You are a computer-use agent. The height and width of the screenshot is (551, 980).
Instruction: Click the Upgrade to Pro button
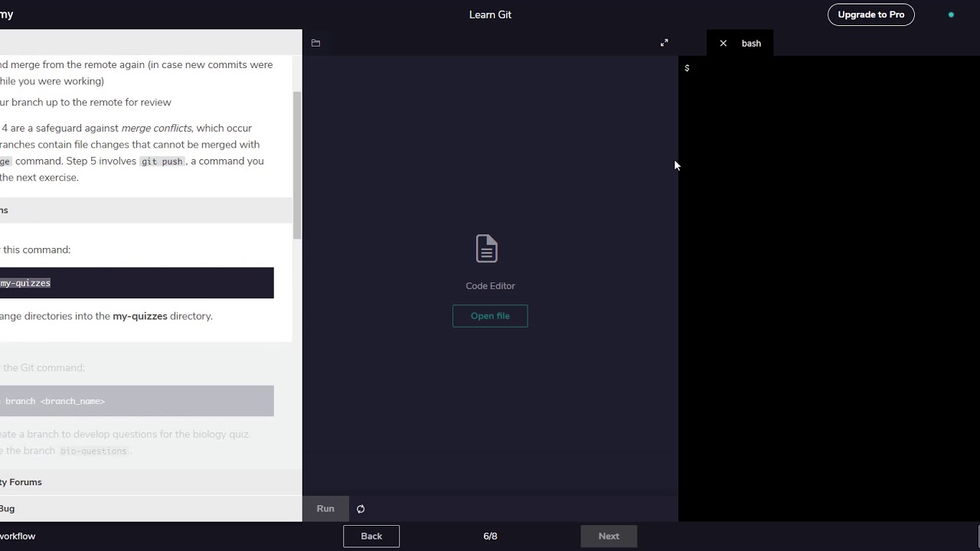click(871, 15)
